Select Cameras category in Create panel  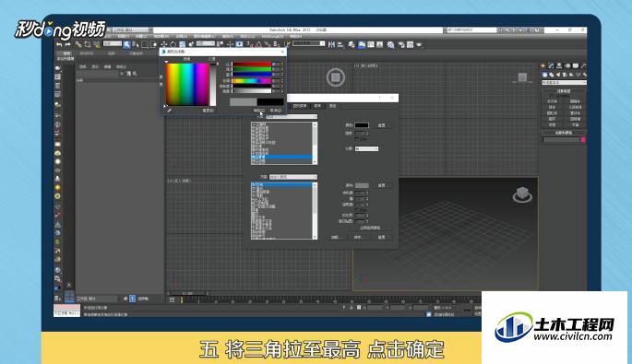tap(565, 75)
